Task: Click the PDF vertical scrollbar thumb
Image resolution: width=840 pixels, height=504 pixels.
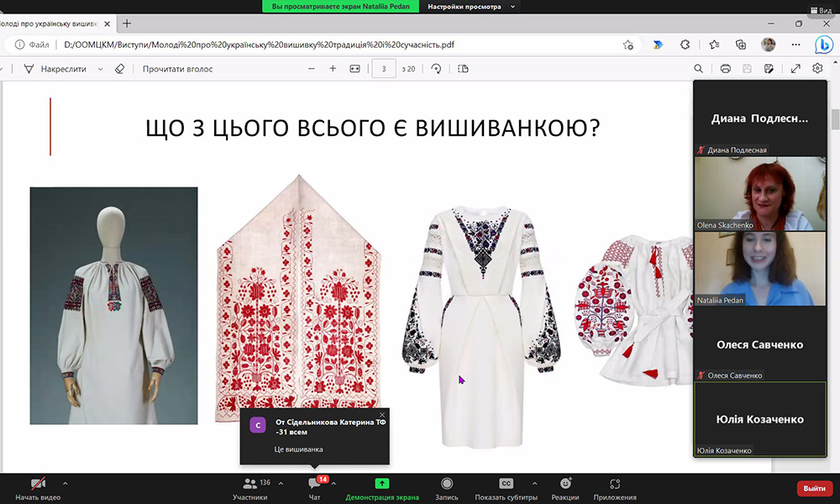Action: [835, 119]
